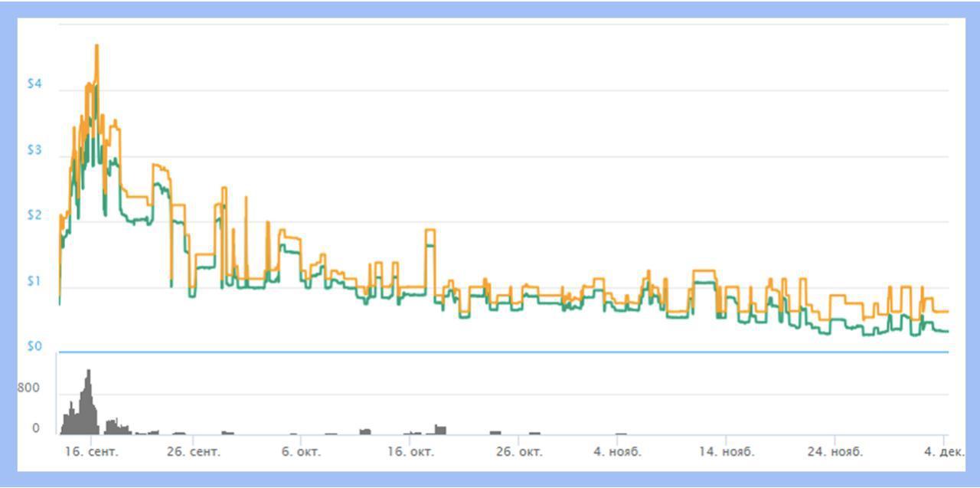Click the 26. сент. date label
Image resolution: width=980 pixels, height=488 pixels.
[193, 452]
